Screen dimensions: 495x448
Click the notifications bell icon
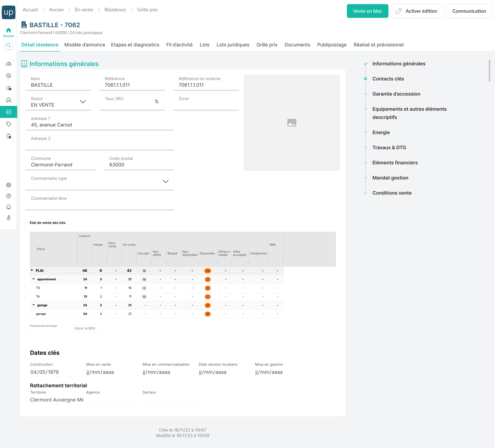(x=9, y=207)
